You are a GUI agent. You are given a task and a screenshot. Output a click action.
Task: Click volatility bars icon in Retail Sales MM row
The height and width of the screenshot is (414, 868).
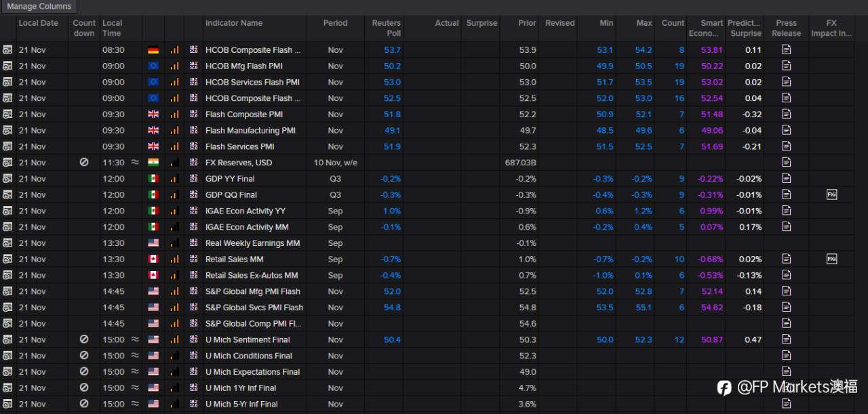[175, 259]
